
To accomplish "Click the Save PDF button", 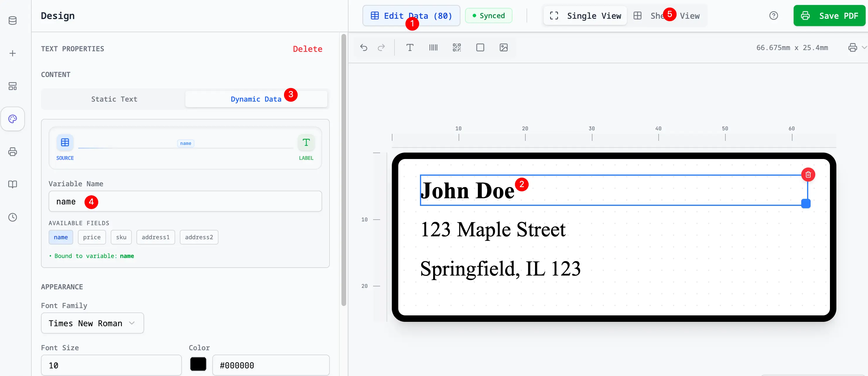I will pos(829,16).
